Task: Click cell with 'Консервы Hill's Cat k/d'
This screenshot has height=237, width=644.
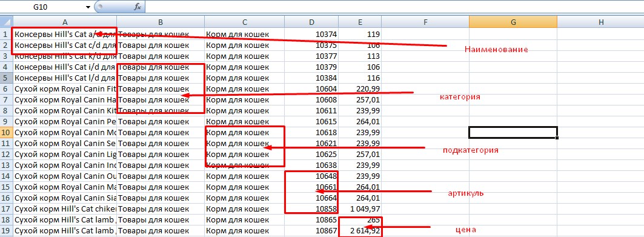Action: (x=65, y=56)
